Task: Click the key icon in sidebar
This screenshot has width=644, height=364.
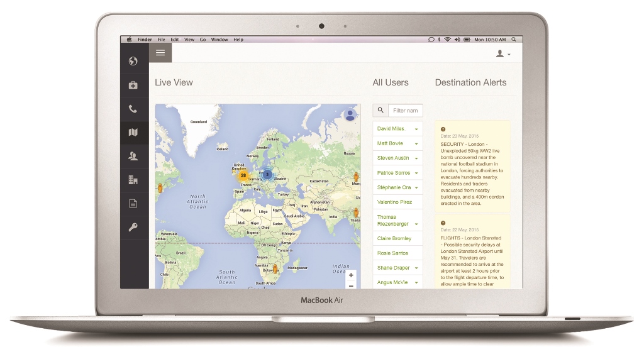Action: point(133,227)
